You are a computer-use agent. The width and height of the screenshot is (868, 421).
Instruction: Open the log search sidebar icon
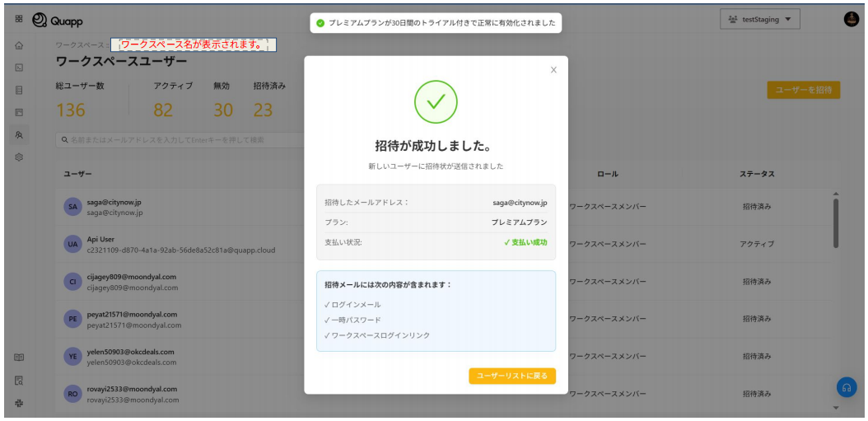19,381
